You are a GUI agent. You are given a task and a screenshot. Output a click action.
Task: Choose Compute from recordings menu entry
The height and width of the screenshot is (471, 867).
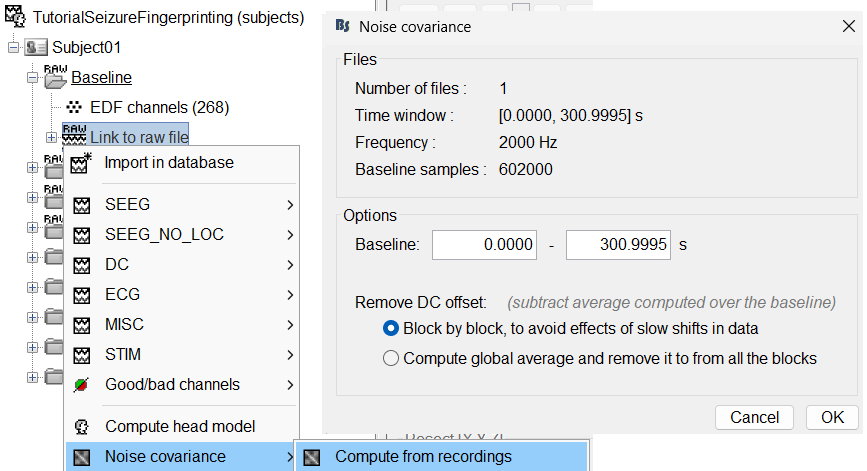[423, 457]
